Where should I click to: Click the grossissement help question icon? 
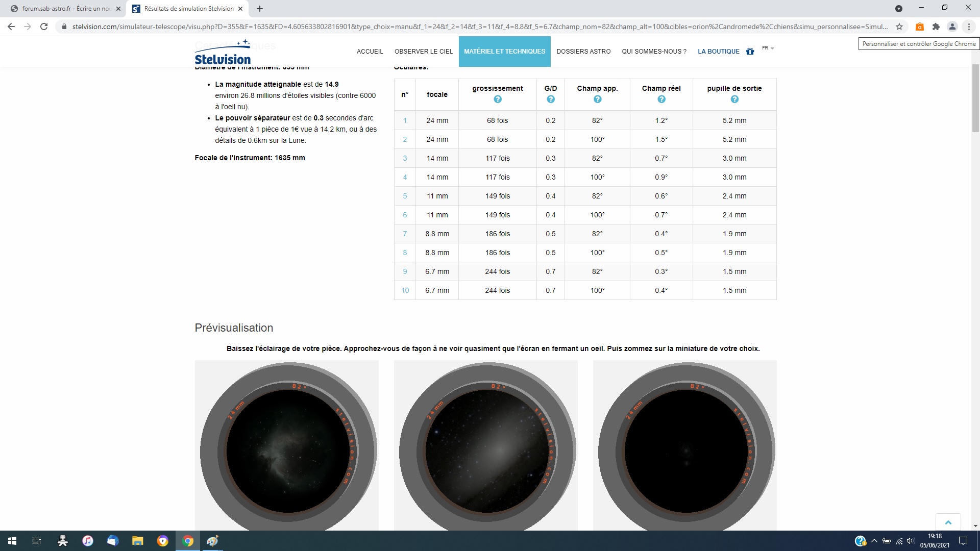498,99
